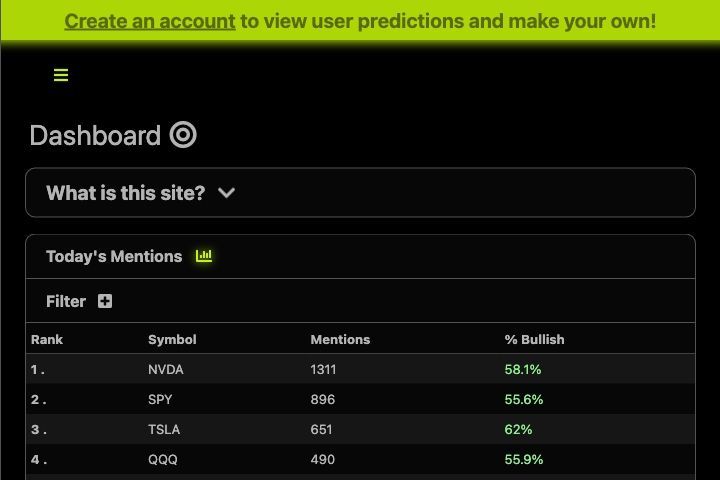
Task: Sort table by Symbol column header
Action: point(172,339)
